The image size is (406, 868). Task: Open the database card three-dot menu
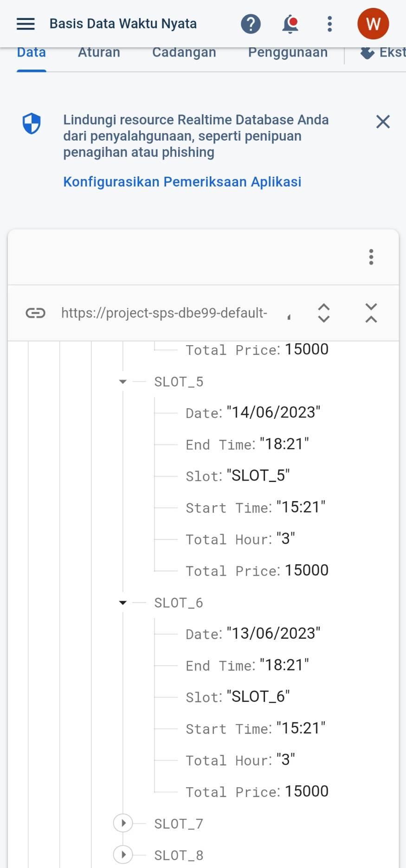coord(371,257)
